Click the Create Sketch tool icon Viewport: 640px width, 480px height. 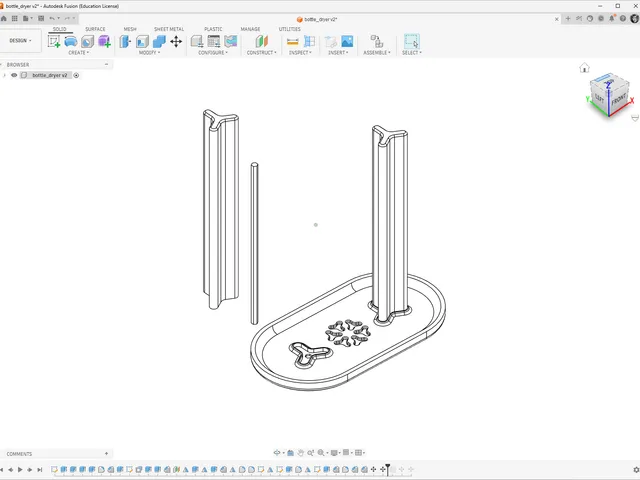pos(54,41)
